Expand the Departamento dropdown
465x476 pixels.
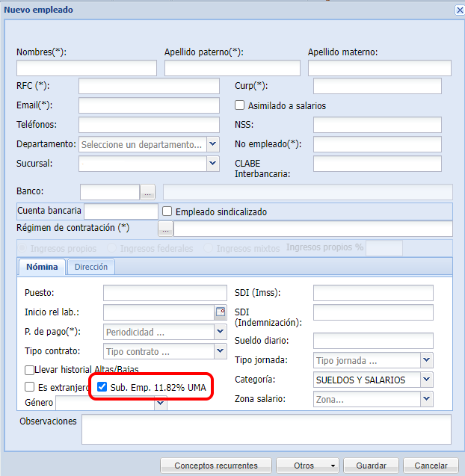213,144
